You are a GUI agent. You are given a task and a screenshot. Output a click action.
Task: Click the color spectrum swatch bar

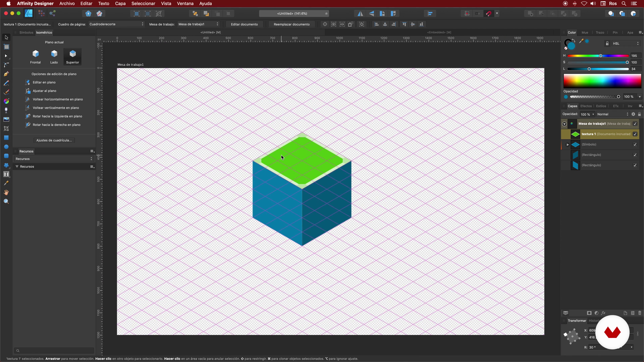(x=602, y=81)
